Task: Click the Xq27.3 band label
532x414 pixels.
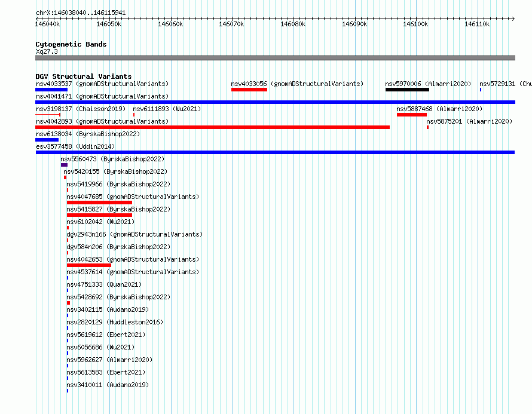Action: tap(47, 51)
